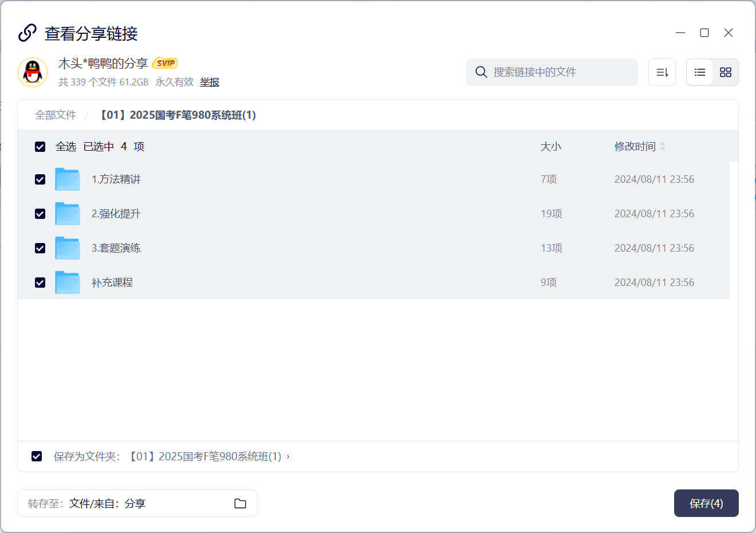Uncheck the 3.套题演练 folder checkbox
The width and height of the screenshot is (756, 533).
pos(40,248)
